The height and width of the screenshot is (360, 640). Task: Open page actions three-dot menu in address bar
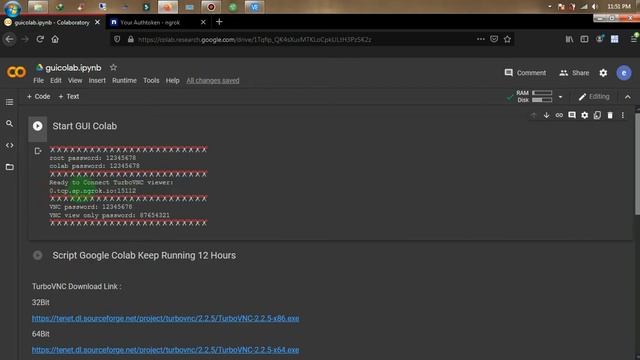480,39
